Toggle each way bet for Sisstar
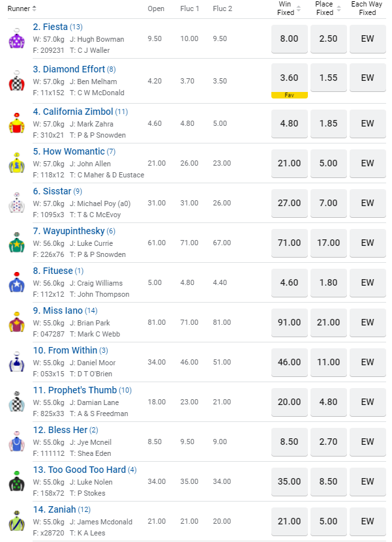The image size is (392, 542). (x=367, y=203)
